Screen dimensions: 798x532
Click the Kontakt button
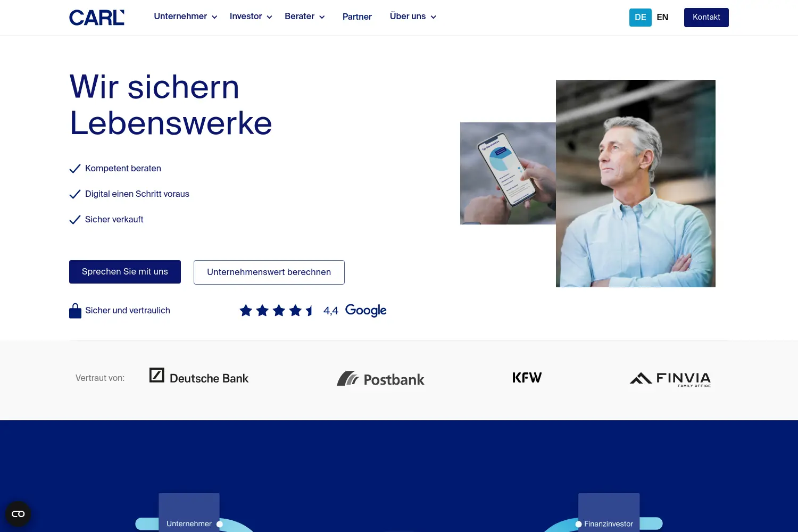tap(706, 18)
